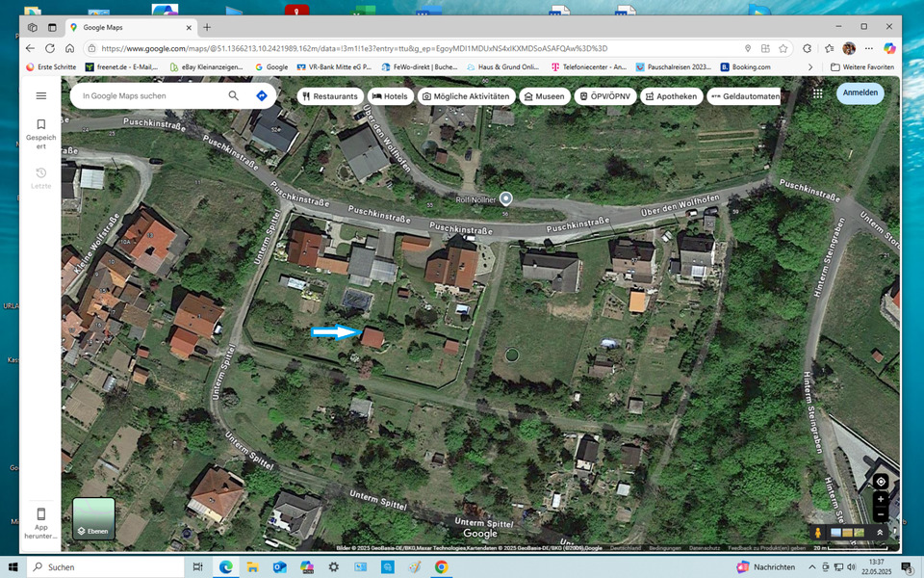924x578 pixels.
Task: Click the Google apps grid icon
Action: click(x=817, y=93)
